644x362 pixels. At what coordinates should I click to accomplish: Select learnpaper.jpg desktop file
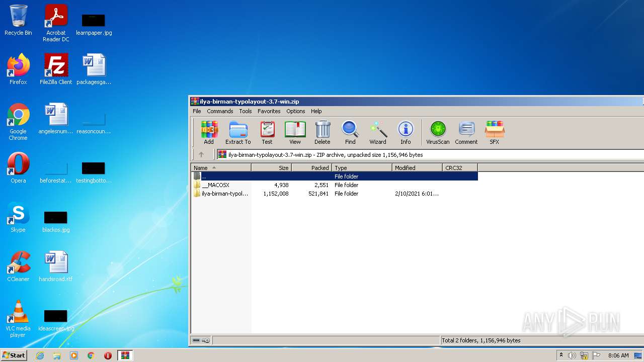(94, 24)
